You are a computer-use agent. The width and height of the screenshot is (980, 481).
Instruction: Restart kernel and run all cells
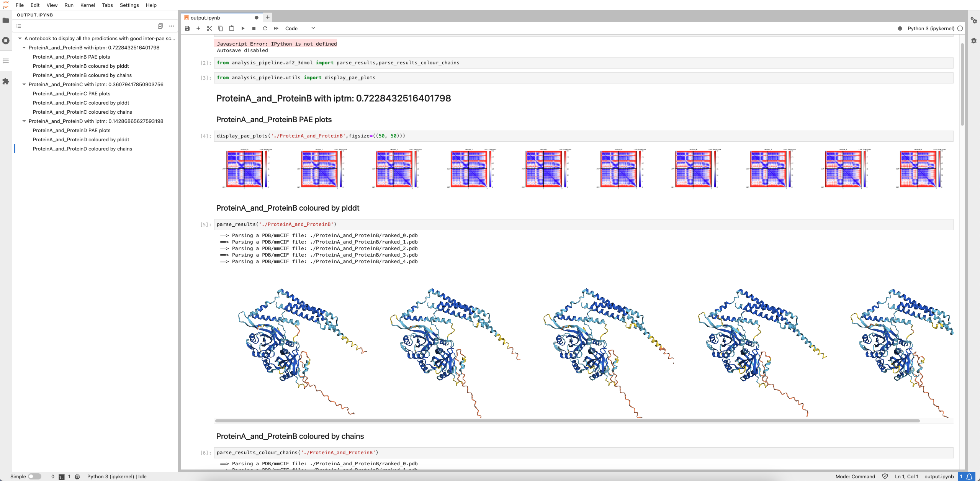click(x=276, y=28)
